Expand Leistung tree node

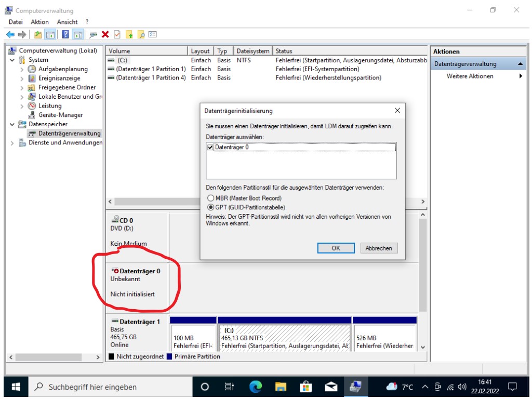tap(22, 106)
